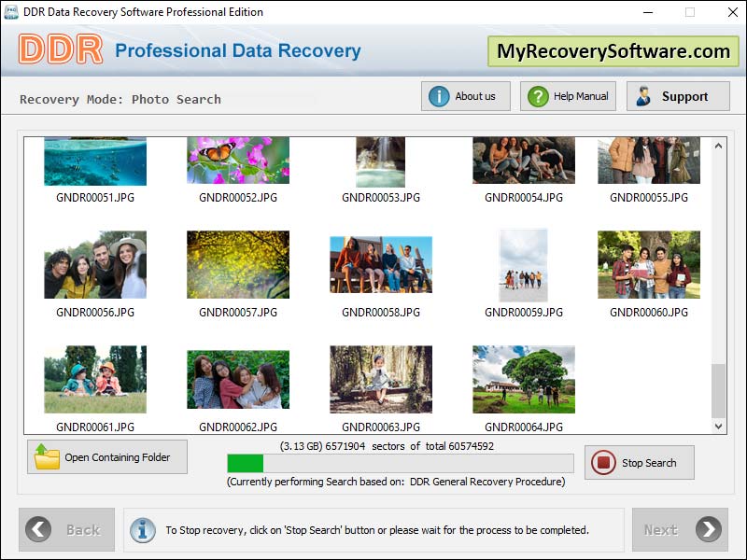The width and height of the screenshot is (747, 560).
Task: Click the About us info icon
Action: [437, 95]
